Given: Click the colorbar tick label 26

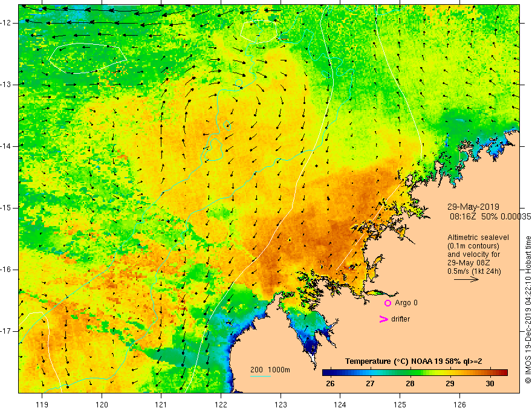Looking at the screenshot, I should [x=330, y=384].
